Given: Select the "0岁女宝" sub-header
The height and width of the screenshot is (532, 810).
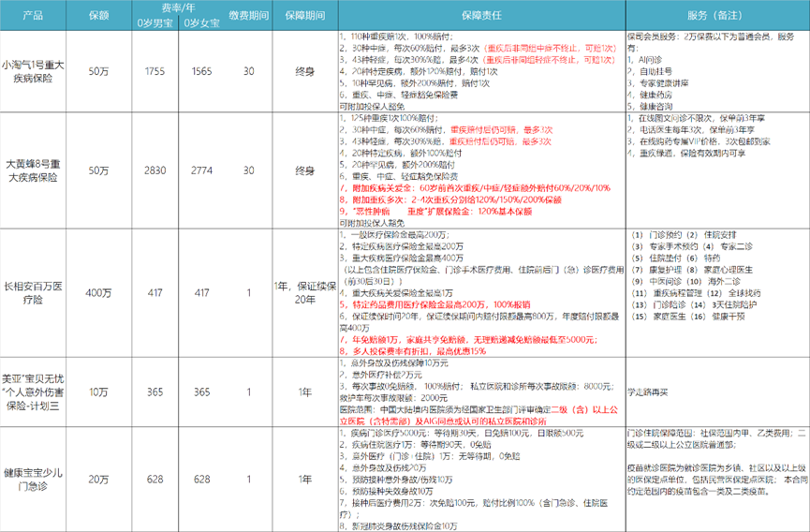Looking at the screenshot, I should coord(202,23).
